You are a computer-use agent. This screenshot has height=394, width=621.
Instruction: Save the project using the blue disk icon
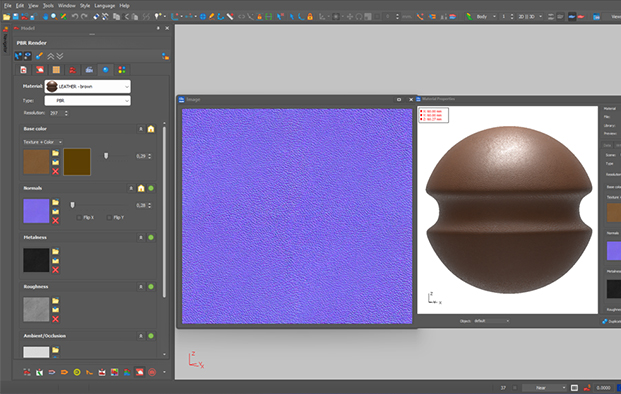click(15, 17)
